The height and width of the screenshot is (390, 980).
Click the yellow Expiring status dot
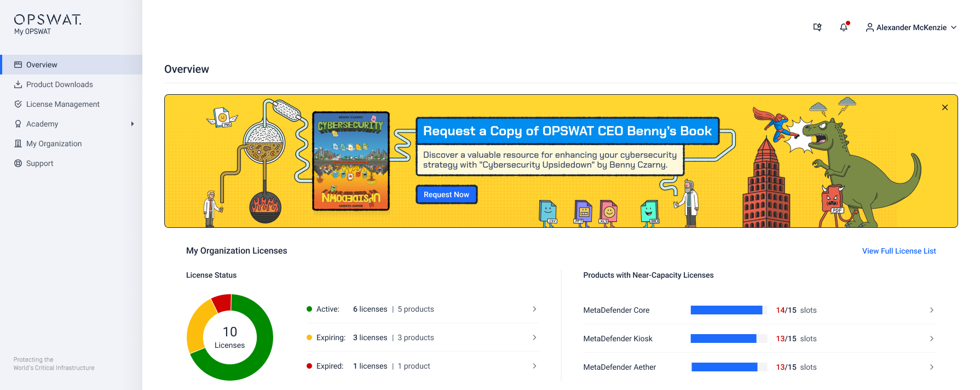309,337
